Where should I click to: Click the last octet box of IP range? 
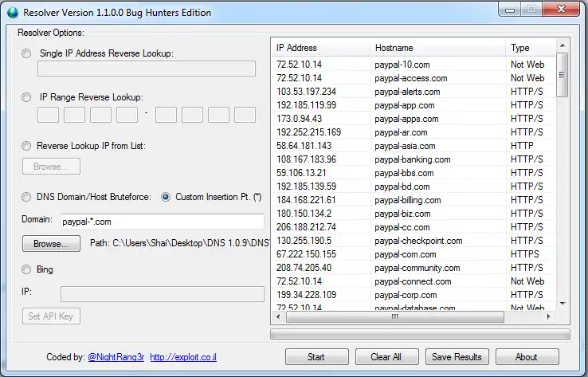tap(245, 115)
